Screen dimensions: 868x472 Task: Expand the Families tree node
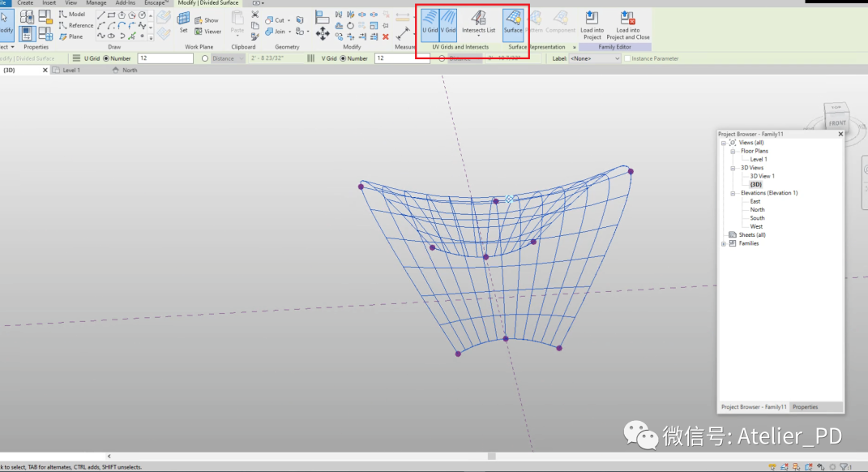[x=724, y=244]
